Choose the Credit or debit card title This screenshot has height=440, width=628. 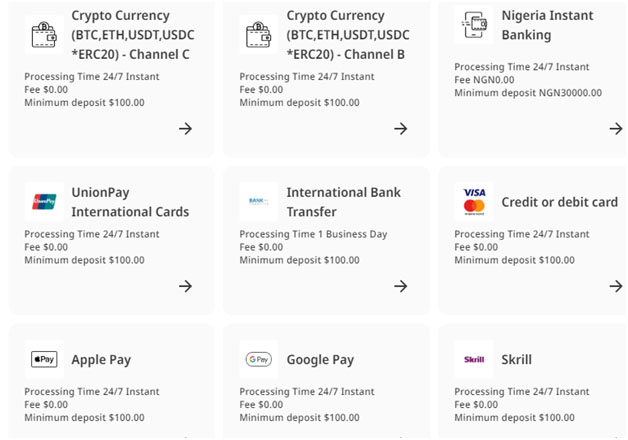point(559,202)
